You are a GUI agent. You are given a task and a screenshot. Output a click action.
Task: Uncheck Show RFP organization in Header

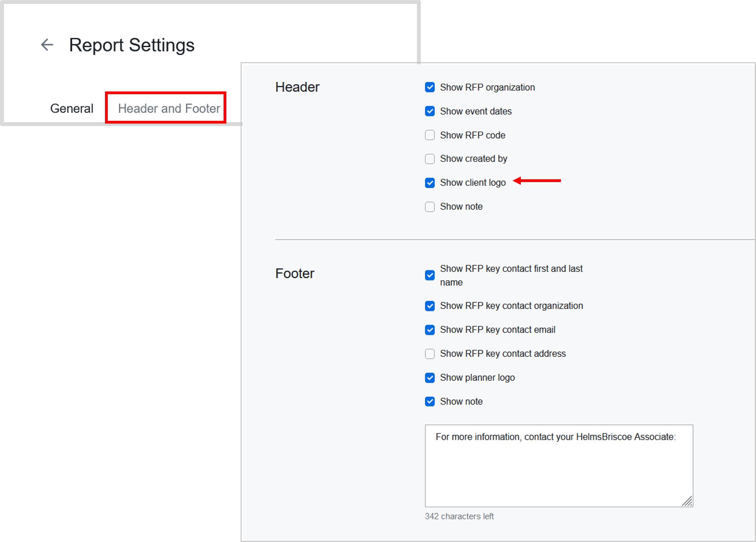click(x=430, y=87)
